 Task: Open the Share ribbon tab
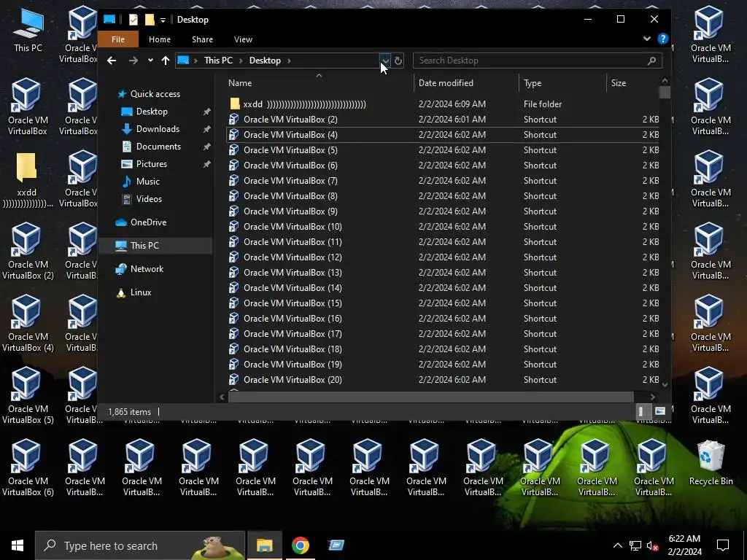pos(203,39)
